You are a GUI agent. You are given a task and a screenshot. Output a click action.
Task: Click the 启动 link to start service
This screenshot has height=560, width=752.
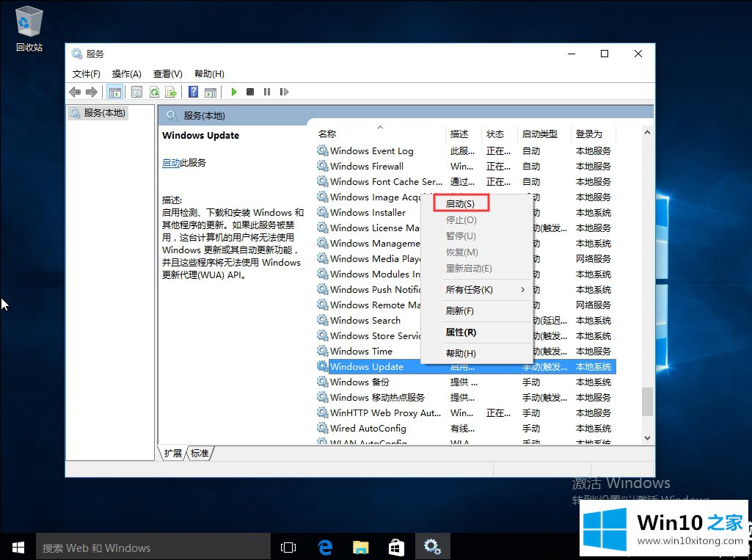(x=171, y=163)
